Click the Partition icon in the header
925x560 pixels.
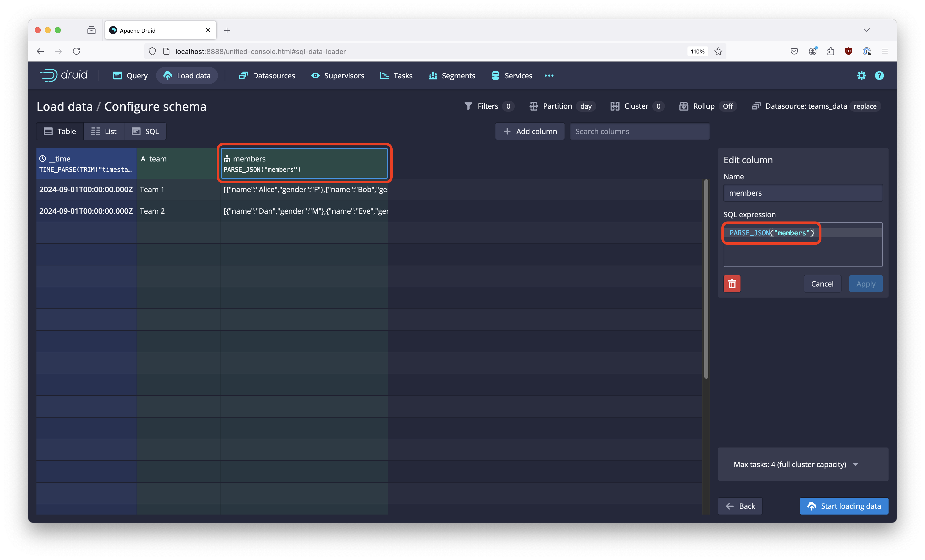[533, 106]
